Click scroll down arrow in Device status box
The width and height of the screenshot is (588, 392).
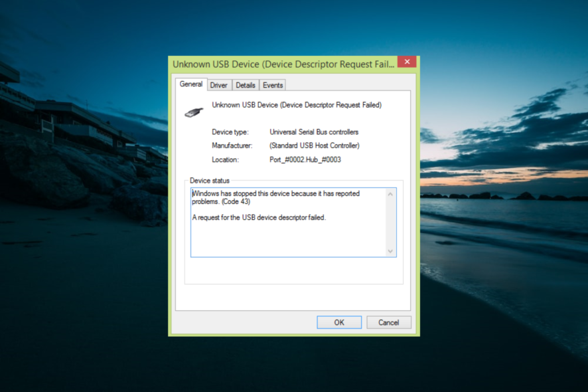click(x=390, y=251)
